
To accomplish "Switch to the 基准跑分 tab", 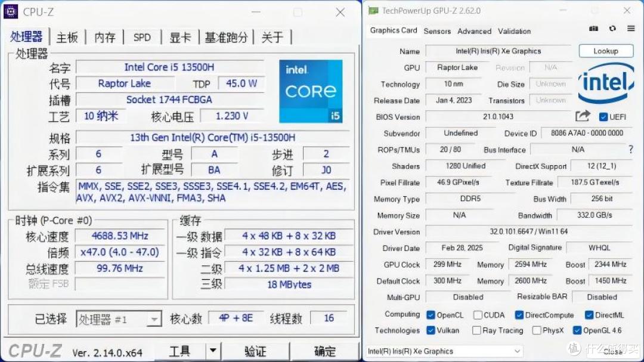I will [227, 38].
